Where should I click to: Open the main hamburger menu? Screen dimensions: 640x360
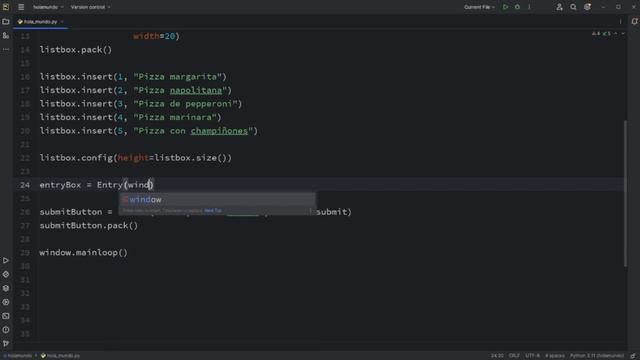click(x=21, y=7)
